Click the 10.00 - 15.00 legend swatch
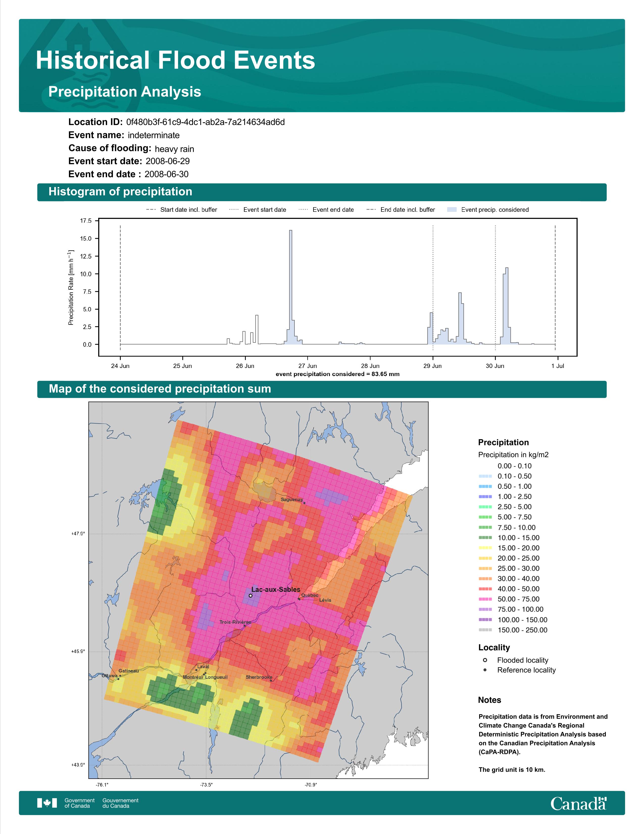Image resolution: width=644 pixels, height=834 pixels. coord(485,538)
